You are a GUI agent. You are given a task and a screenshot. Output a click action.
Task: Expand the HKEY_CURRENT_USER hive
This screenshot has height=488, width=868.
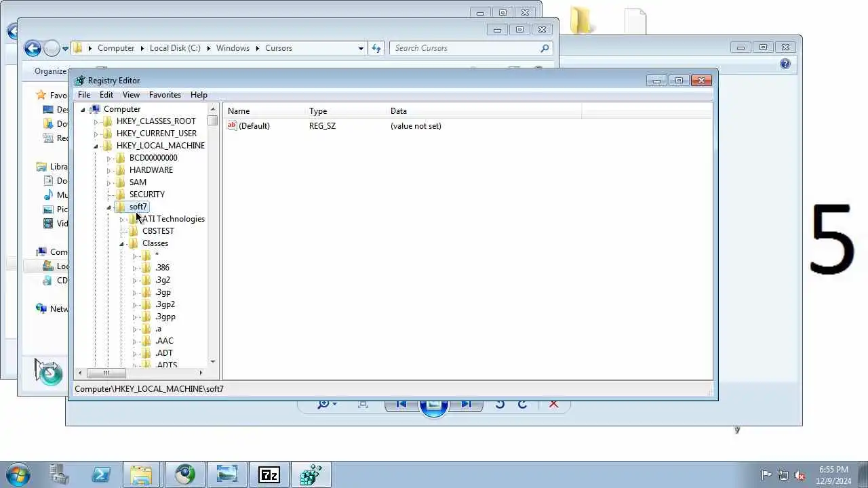(x=96, y=134)
